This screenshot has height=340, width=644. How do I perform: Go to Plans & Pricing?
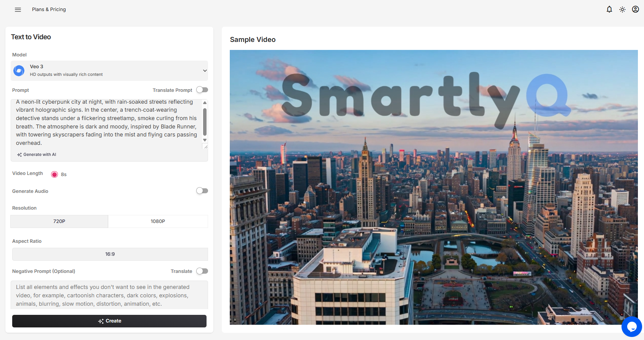click(49, 10)
